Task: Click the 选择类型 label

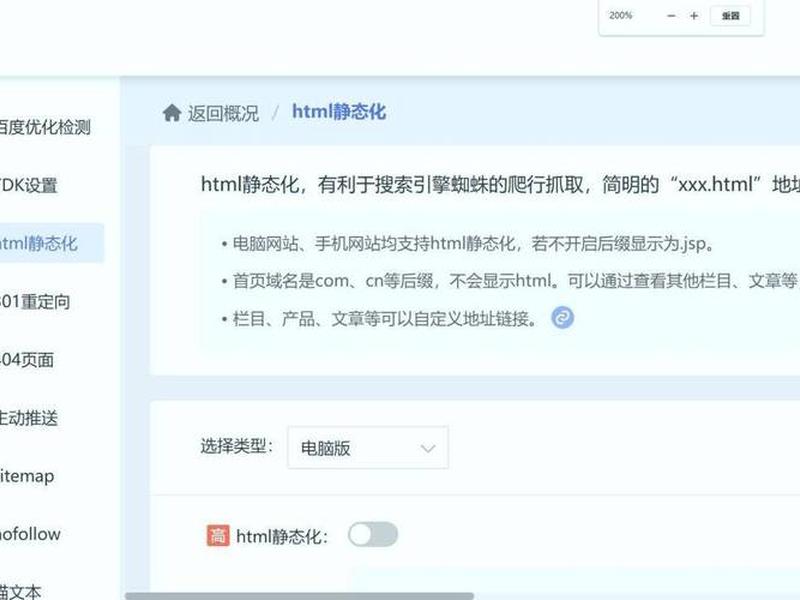Action: pyautogui.click(x=237, y=446)
